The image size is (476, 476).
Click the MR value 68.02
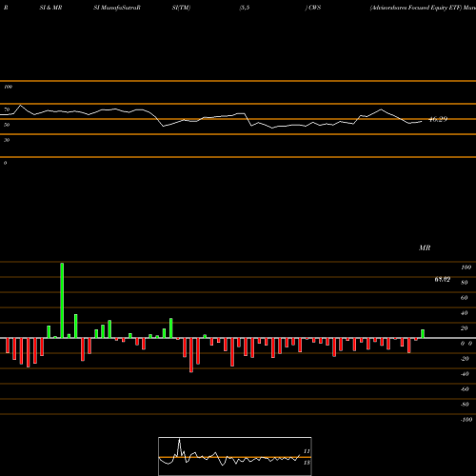pos(443,279)
